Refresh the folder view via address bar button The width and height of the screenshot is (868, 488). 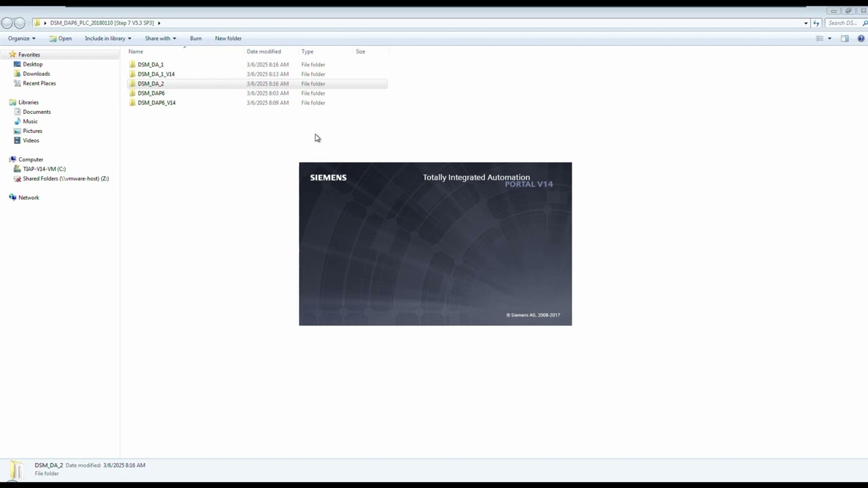tap(816, 23)
